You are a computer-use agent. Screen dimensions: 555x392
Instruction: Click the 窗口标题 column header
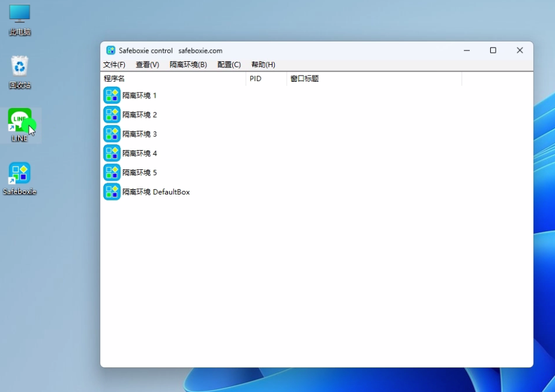[374, 79]
